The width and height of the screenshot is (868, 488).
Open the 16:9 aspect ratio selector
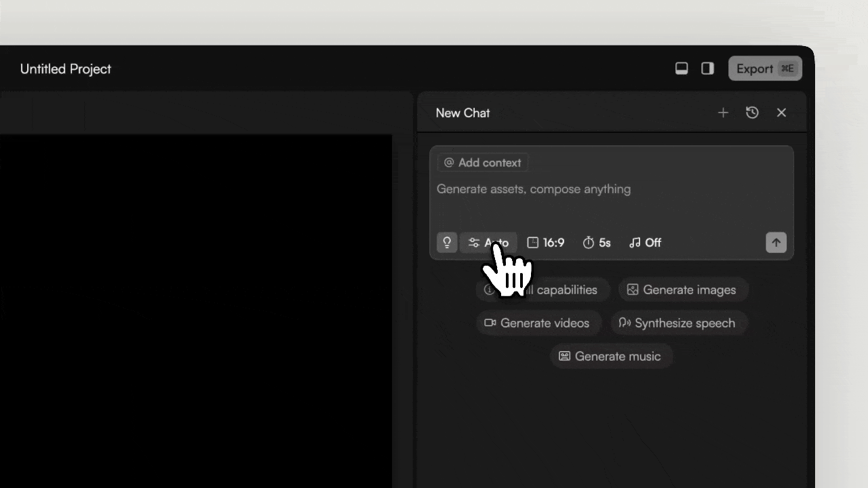click(546, 243)
